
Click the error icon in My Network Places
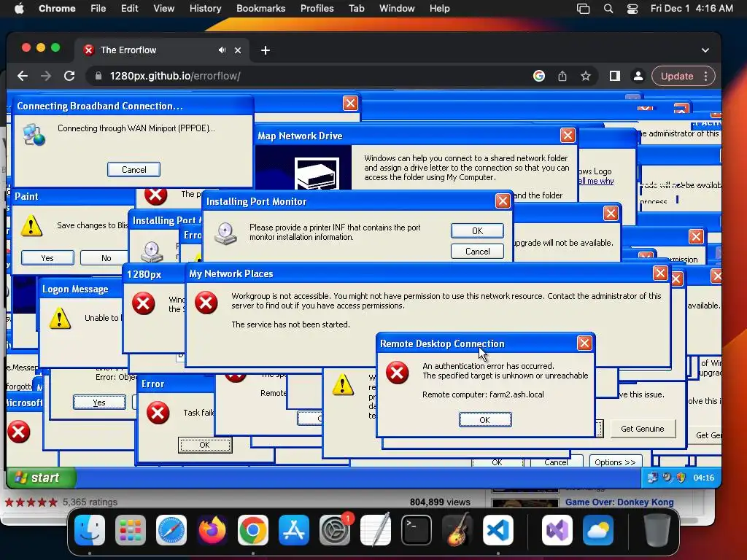(x=206, y=303)
